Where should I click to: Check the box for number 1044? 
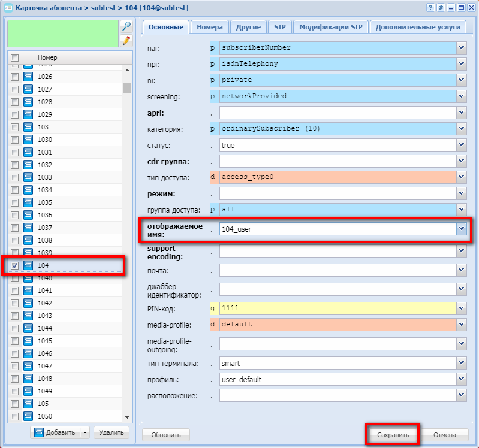(14, 328)
